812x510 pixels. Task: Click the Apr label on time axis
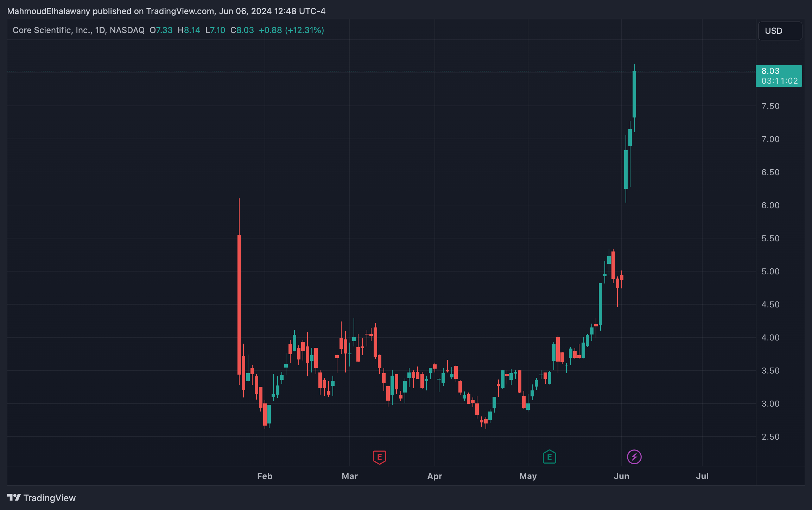click(434, 476)
